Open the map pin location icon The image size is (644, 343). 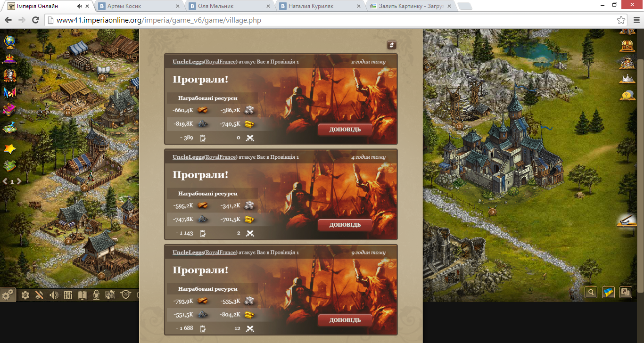[x=9, y=126]
